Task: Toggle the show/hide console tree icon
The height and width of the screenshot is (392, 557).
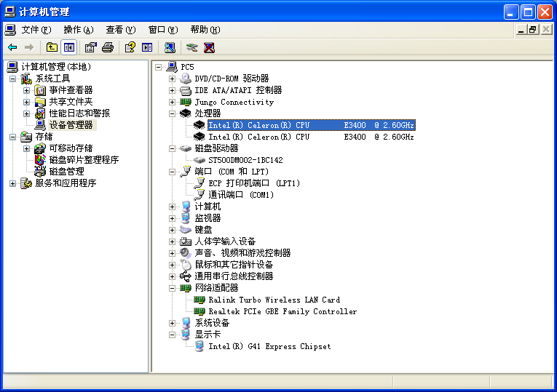Action: pyautogui.click(x=69, y=47)
